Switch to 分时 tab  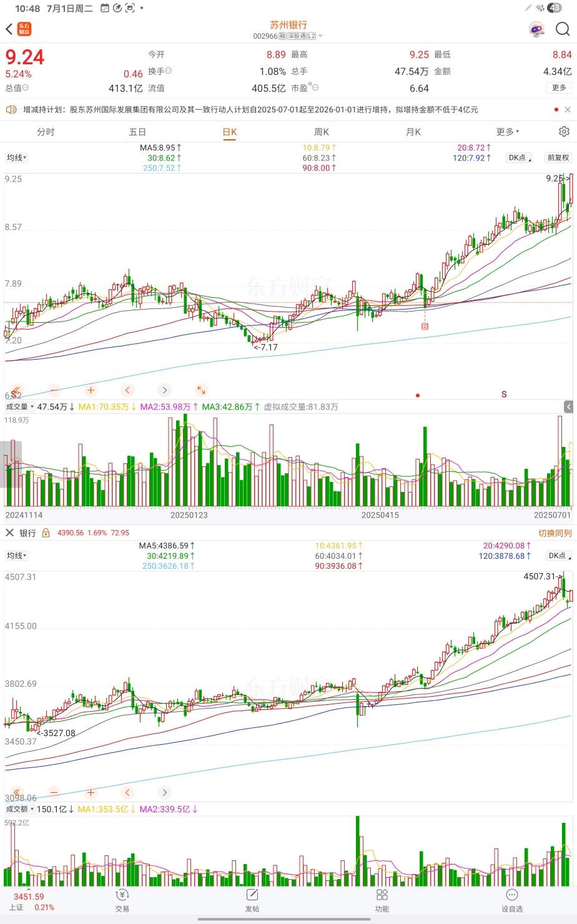pos(46,132)
